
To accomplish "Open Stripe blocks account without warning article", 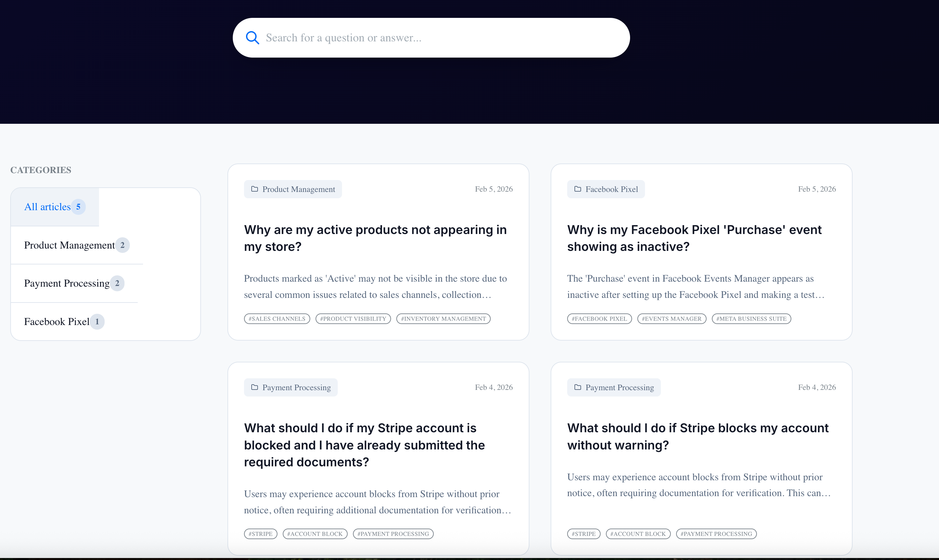I will (697, 436).
